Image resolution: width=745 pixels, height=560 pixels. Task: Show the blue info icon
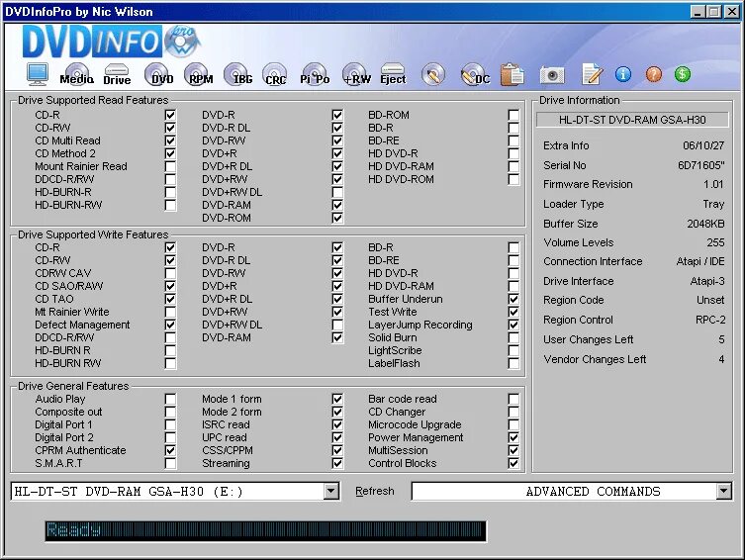623,74
